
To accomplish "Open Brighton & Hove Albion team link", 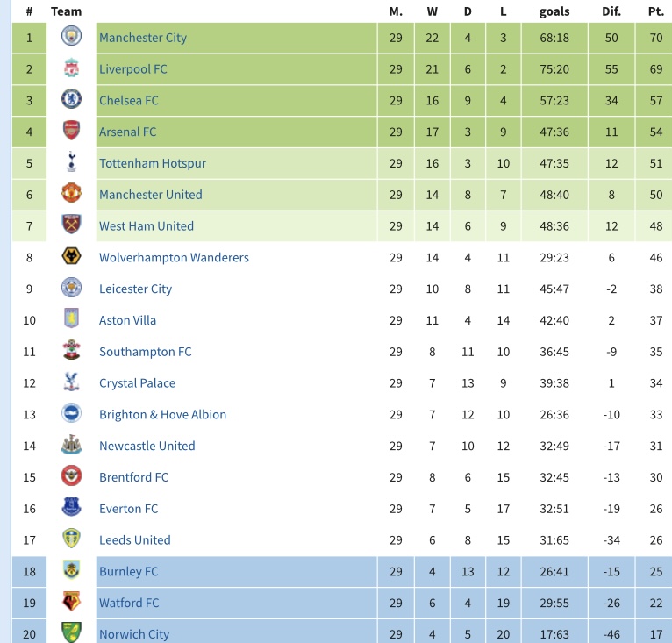I will [162, 415].
